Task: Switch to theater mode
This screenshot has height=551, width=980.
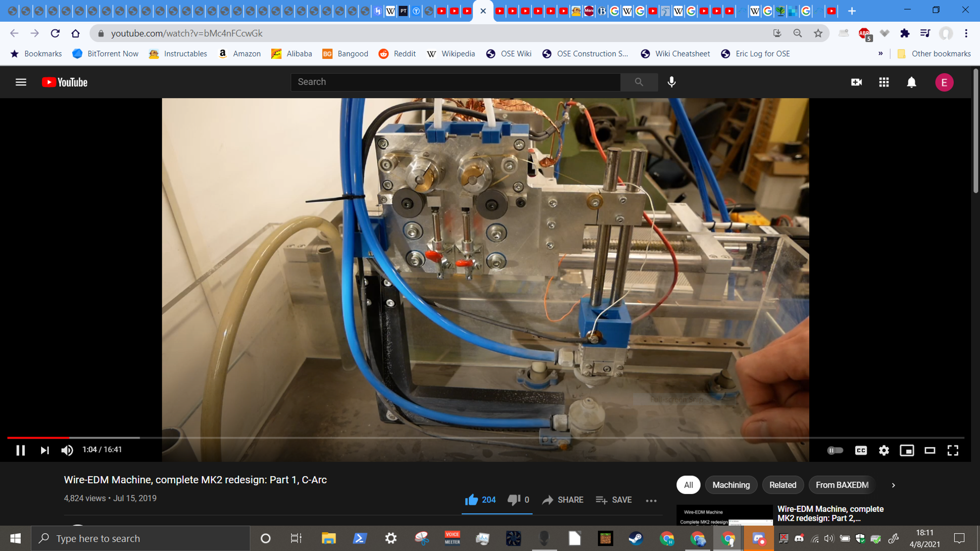Action: tap(930, 450)
